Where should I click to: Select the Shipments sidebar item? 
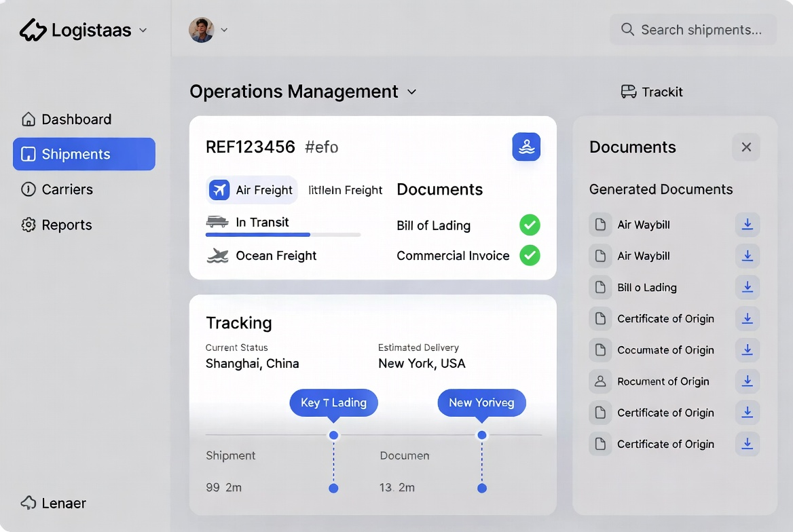pos(84,154)
